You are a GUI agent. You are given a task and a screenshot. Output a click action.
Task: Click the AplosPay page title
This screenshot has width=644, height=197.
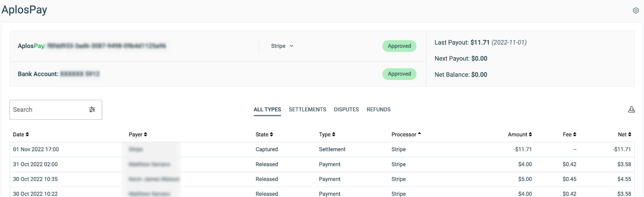(x=25, y=10)
